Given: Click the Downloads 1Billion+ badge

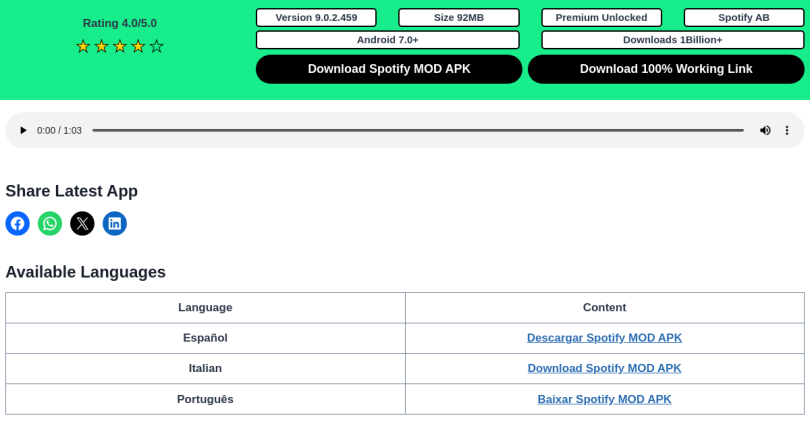Looking at the screenshot, I should coord(673,40).
